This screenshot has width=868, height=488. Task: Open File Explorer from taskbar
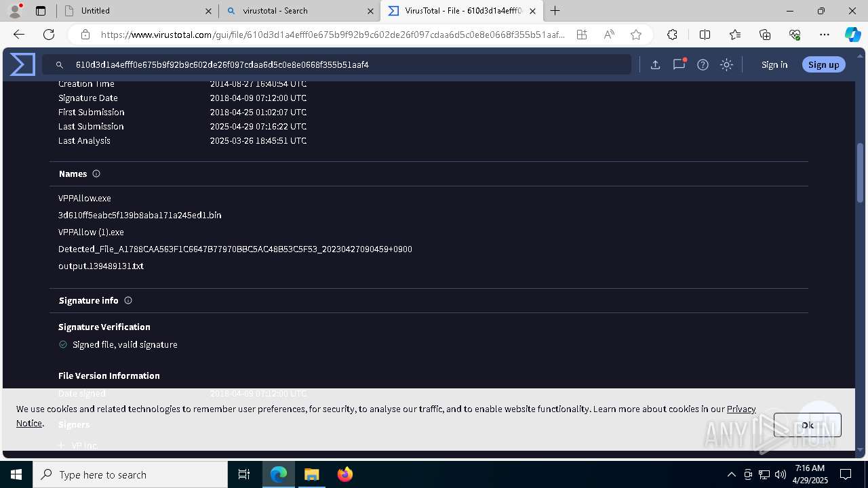pos(311,474)
